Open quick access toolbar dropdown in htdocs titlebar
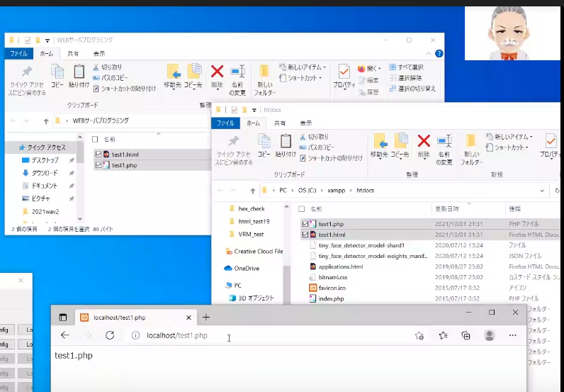Viewport: 564px width, 392px height. [x=254, y=110]
